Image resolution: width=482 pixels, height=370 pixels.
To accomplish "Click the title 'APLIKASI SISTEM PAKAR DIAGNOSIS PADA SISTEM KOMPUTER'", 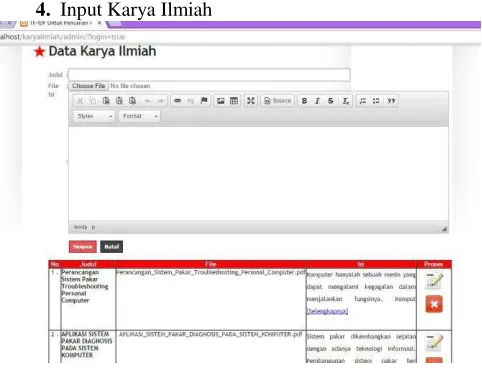I will (x=87, y=345).
